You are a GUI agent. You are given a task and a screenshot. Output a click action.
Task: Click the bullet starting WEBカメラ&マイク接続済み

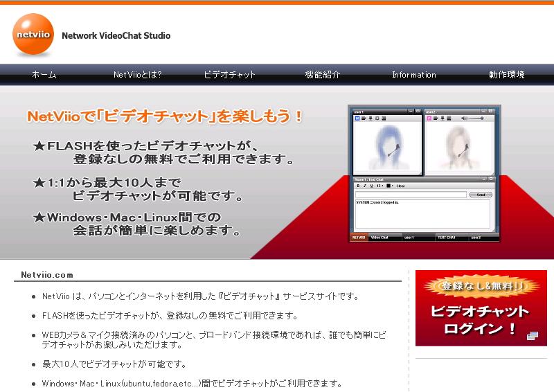pos(214,339)
